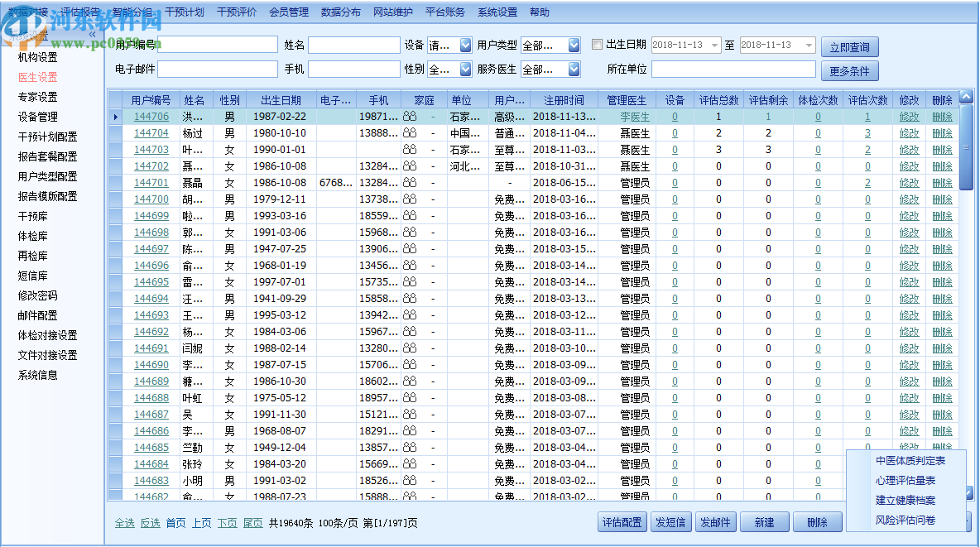Click the 所在单位 input field
The image size is (980, 547).
click(733, 70)
